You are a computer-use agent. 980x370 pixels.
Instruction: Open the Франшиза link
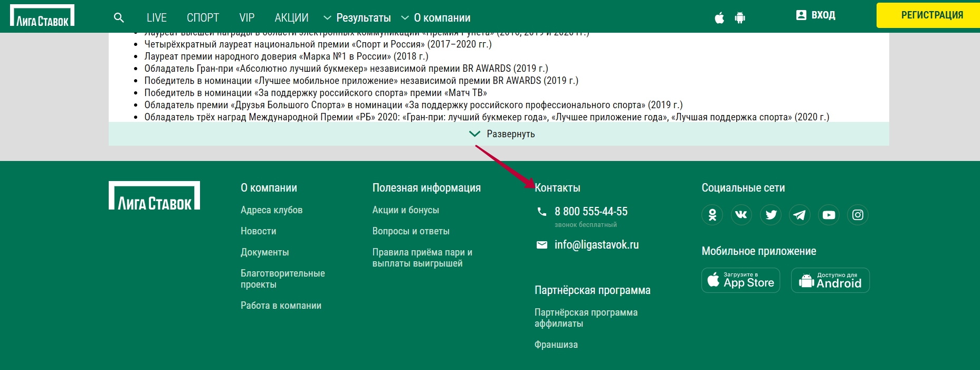556,345
